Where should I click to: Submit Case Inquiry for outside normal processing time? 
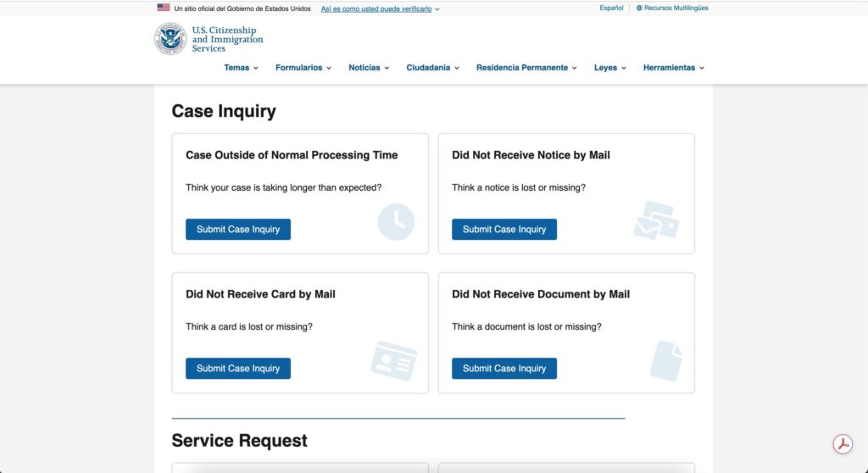click(x=238, y=230)
